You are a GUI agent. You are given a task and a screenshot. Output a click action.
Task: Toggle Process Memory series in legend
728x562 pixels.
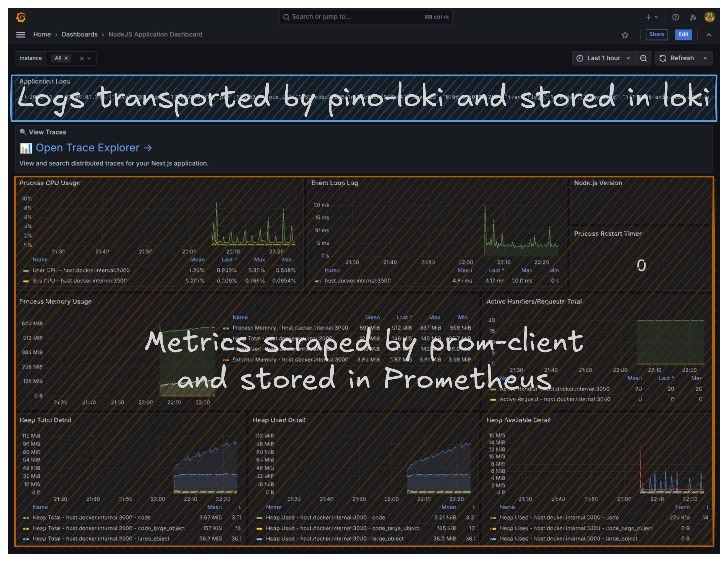(254, 328)
